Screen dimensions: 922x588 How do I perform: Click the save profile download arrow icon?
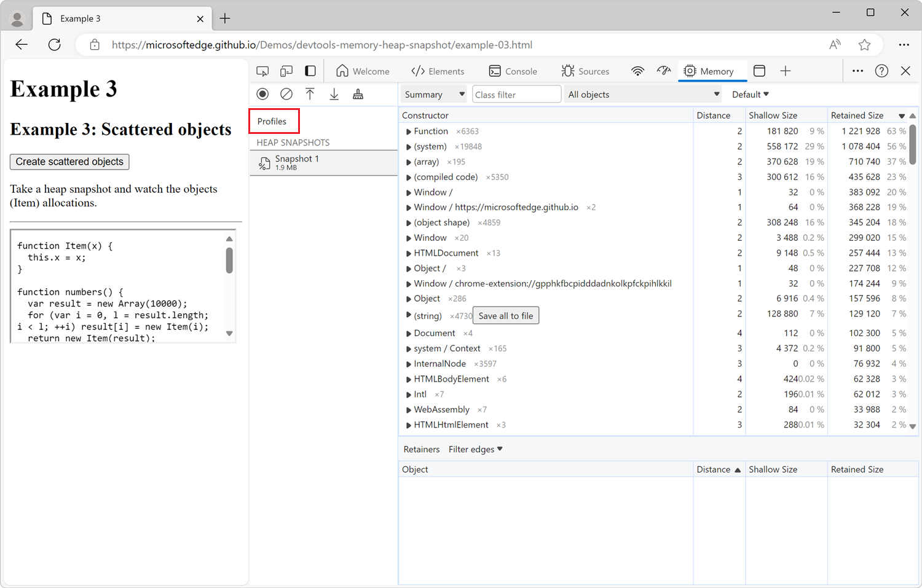tap(334, 94)
